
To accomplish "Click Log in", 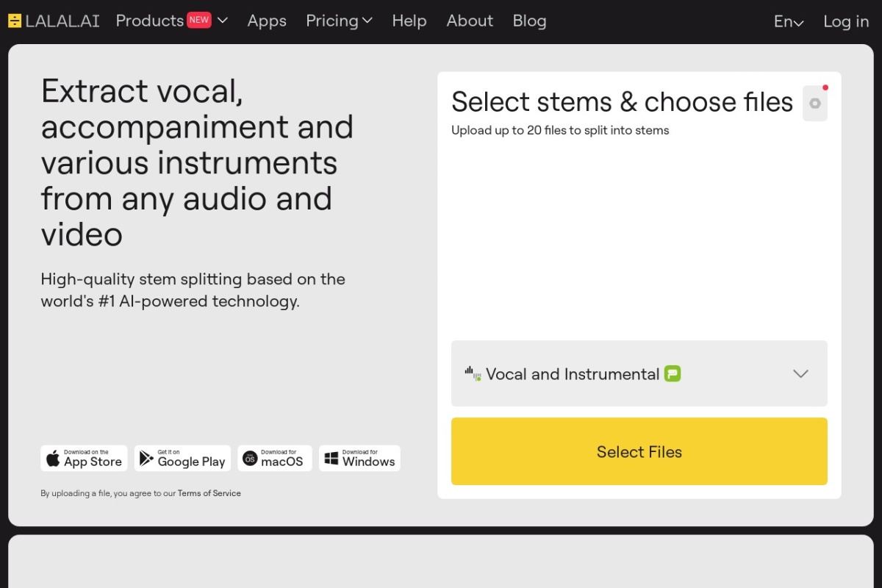I will pyautogui.click(x=846, y=22).
